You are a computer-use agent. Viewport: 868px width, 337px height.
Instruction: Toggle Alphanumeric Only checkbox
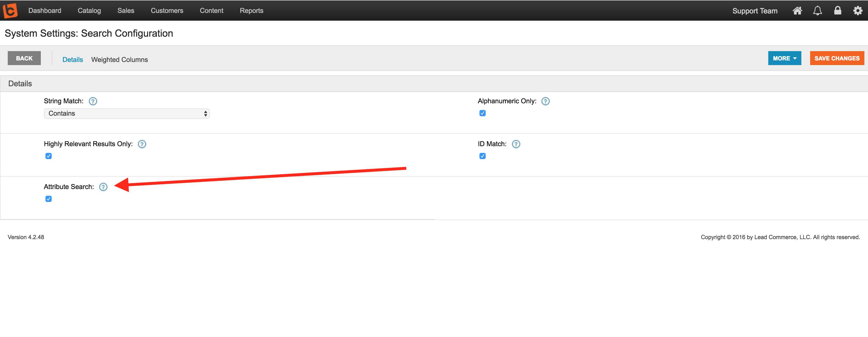[483, 113]
